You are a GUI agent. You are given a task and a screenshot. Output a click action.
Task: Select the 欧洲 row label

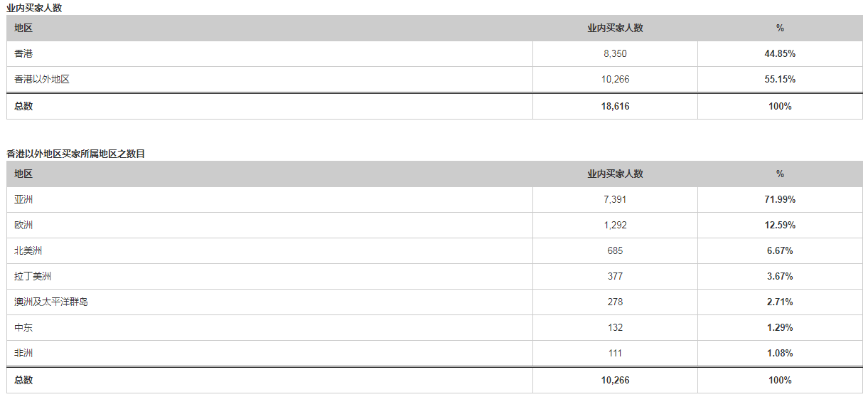23,226
